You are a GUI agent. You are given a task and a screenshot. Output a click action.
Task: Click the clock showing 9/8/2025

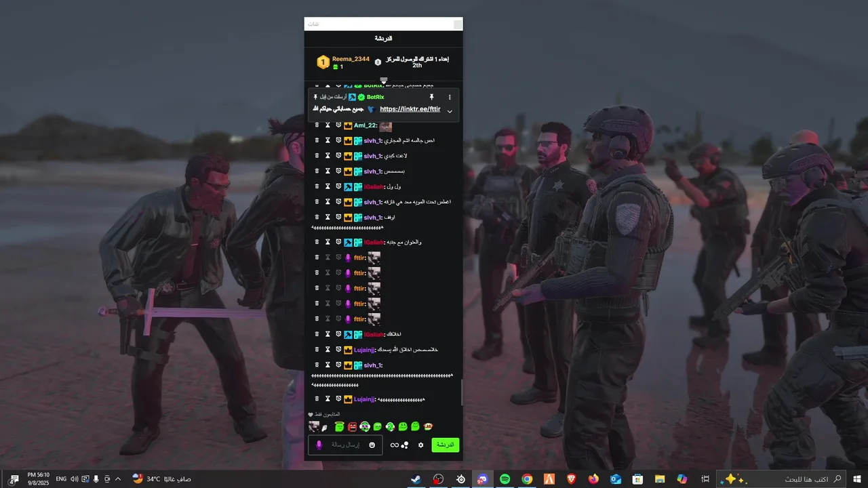(x=38, y=479)
